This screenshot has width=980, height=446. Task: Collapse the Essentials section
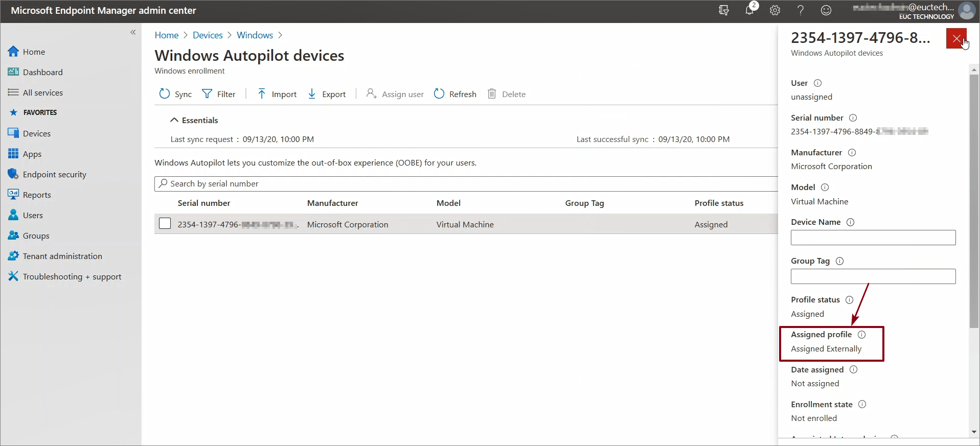(x=194, y=120)
